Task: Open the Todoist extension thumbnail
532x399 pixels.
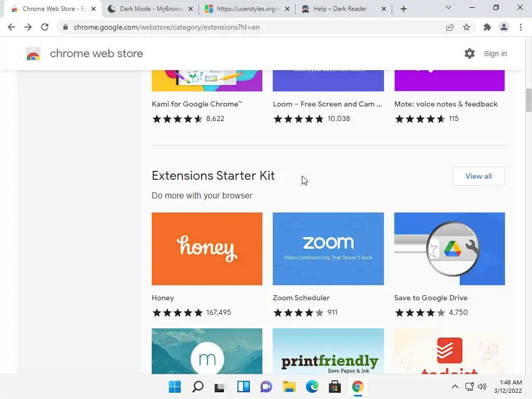Action: [x=449, y=351]
